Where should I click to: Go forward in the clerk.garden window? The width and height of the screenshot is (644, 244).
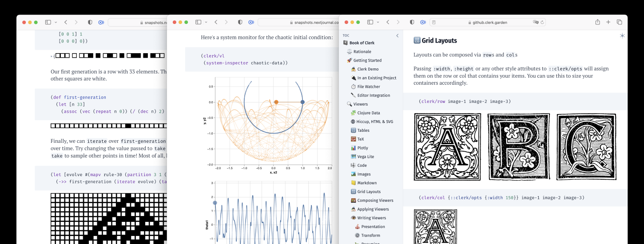pyautogui.click(x=398, y=22)
